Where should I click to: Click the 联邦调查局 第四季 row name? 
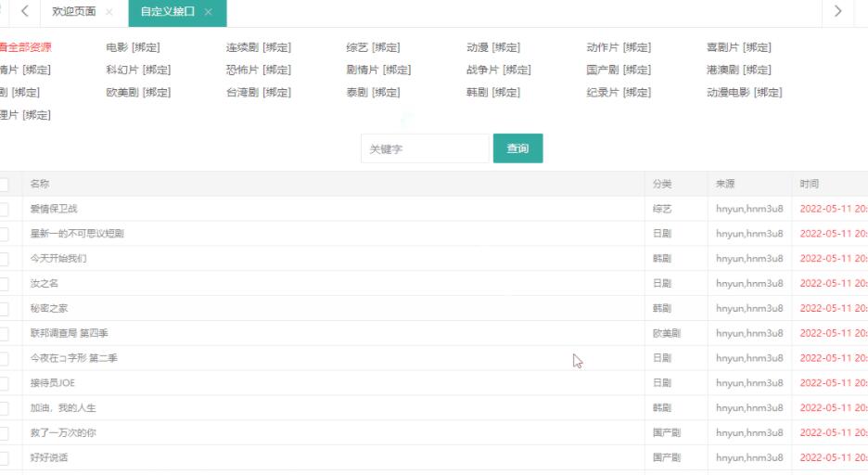[x=70, y=333]
